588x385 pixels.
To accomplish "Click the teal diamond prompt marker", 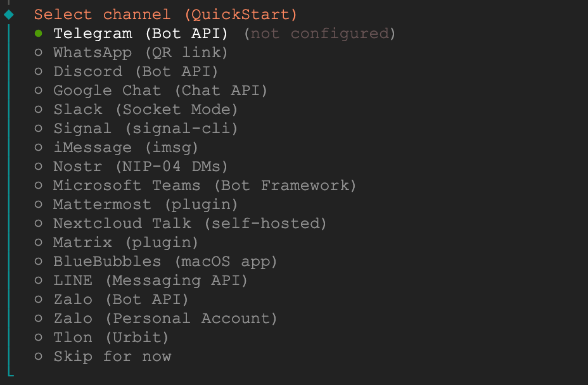I will pos(9,14).
